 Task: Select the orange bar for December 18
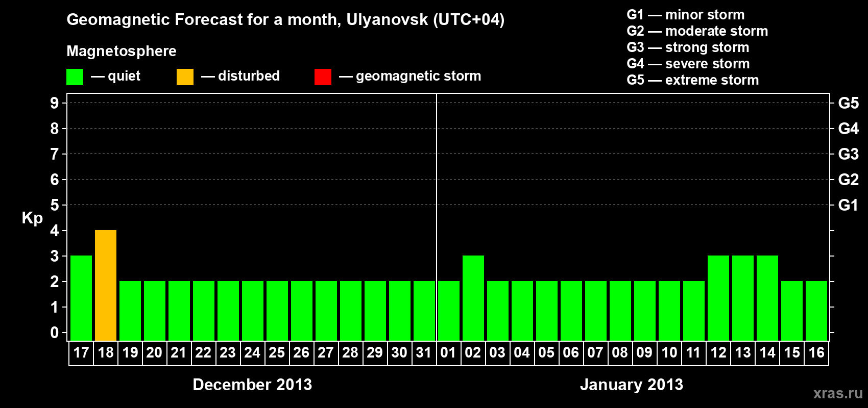coord(106,285)
